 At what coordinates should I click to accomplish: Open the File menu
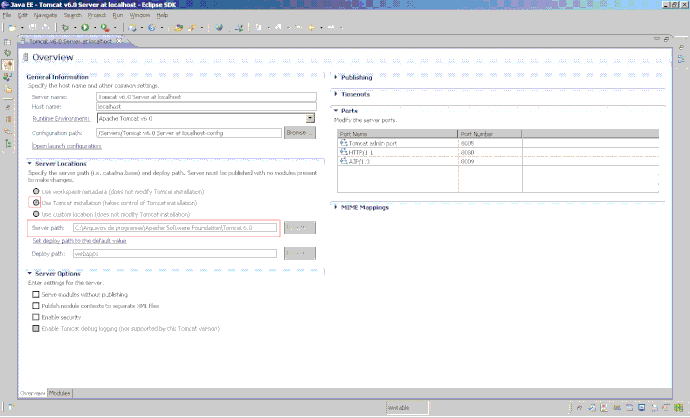click(x=7, y=15)
